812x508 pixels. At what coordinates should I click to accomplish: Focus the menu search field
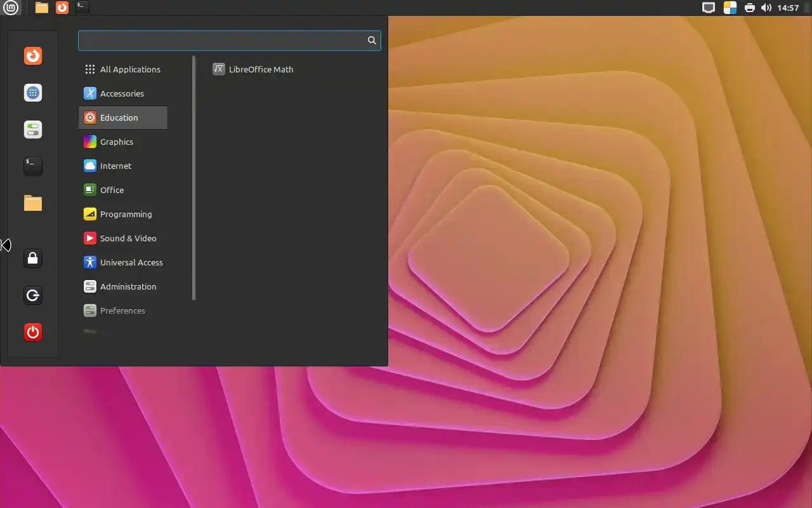(x=229, y=41)
